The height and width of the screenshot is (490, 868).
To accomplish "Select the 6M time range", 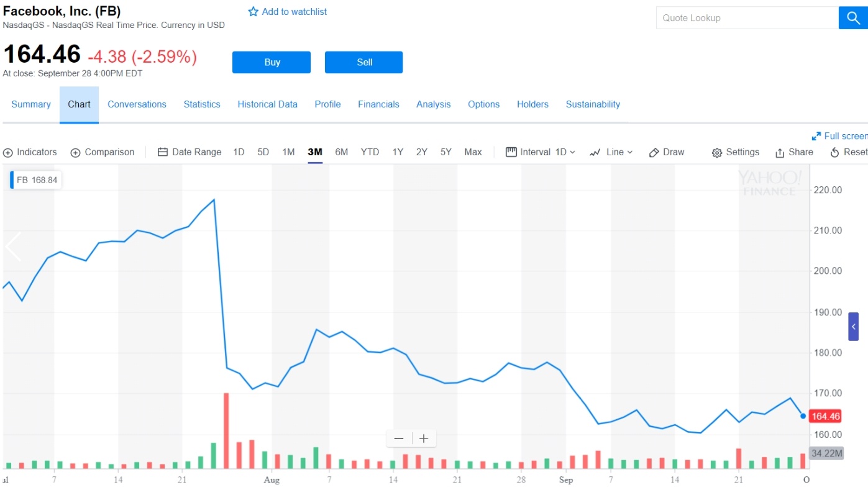I will coord(342,152).
